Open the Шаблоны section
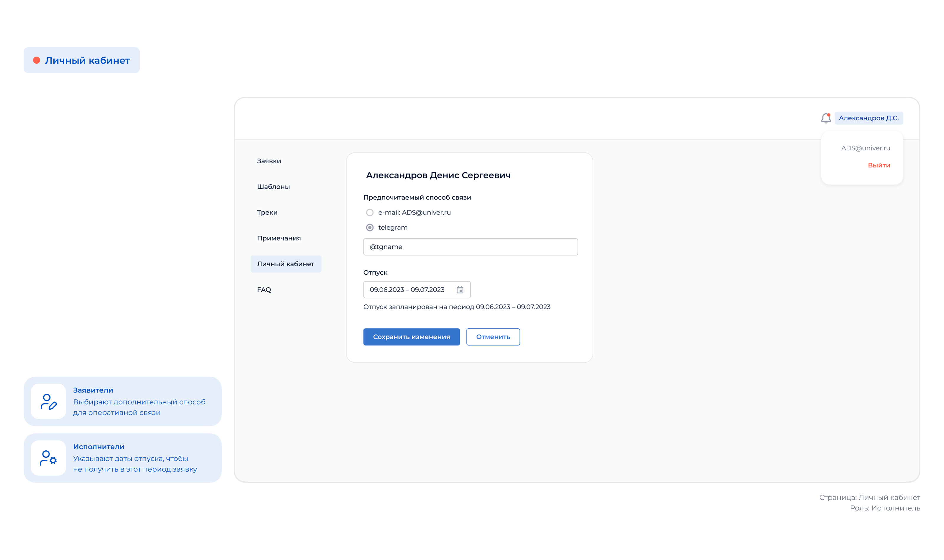The width and height of the screenshot is (944, 560). pyautogui.click(x=273, y=186)
